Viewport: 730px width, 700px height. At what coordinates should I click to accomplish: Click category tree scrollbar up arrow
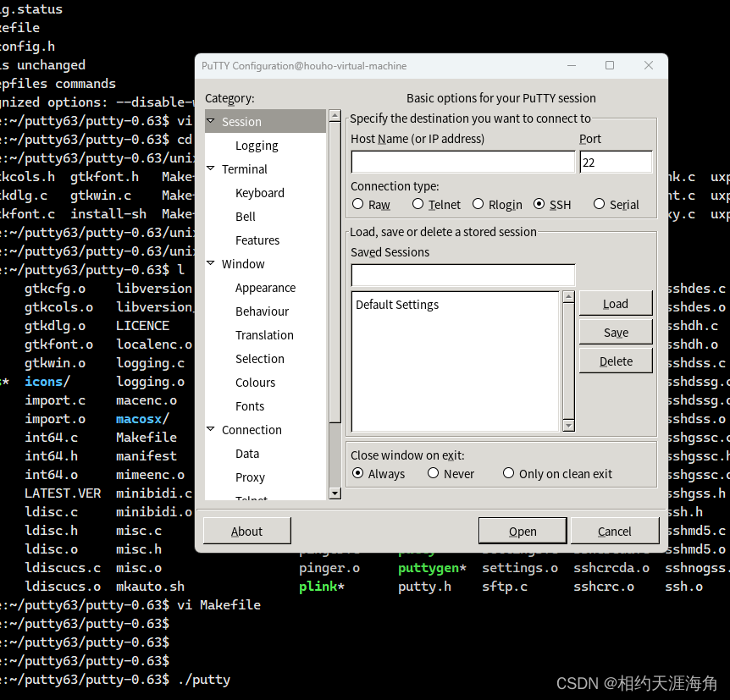(x=335, y=115)
